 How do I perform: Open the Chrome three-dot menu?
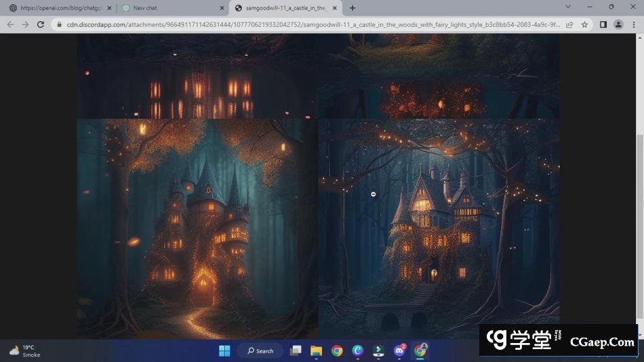tap(633, 24)
